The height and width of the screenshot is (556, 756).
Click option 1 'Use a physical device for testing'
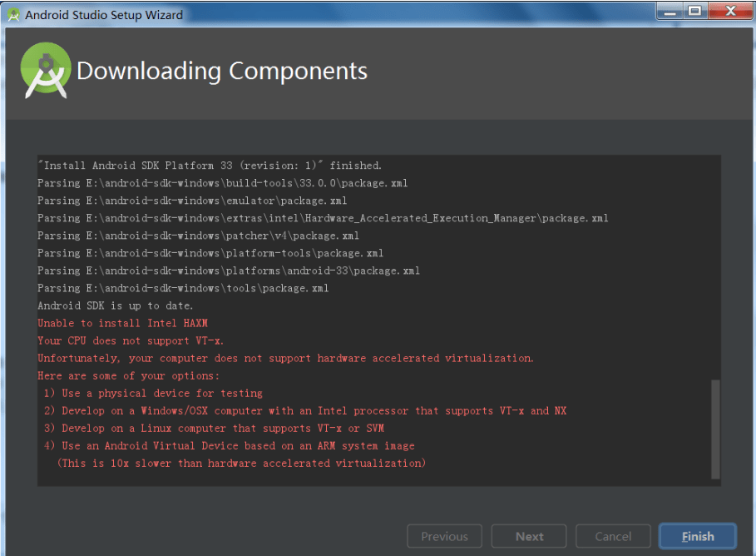click(x=153, y=394)
